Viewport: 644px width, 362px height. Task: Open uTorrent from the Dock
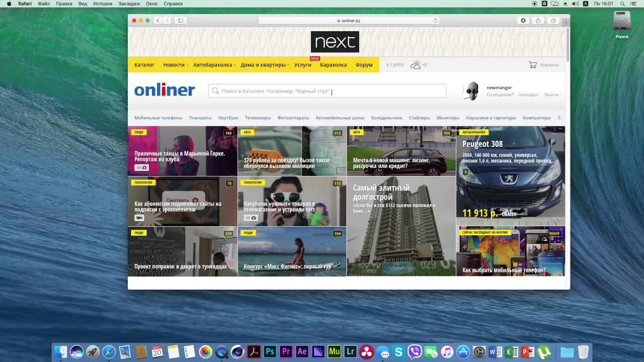coord(543,352)
